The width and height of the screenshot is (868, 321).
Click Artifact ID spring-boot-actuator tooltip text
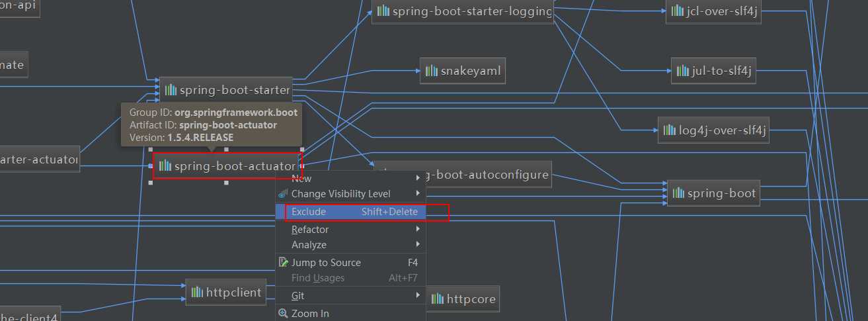203,125
